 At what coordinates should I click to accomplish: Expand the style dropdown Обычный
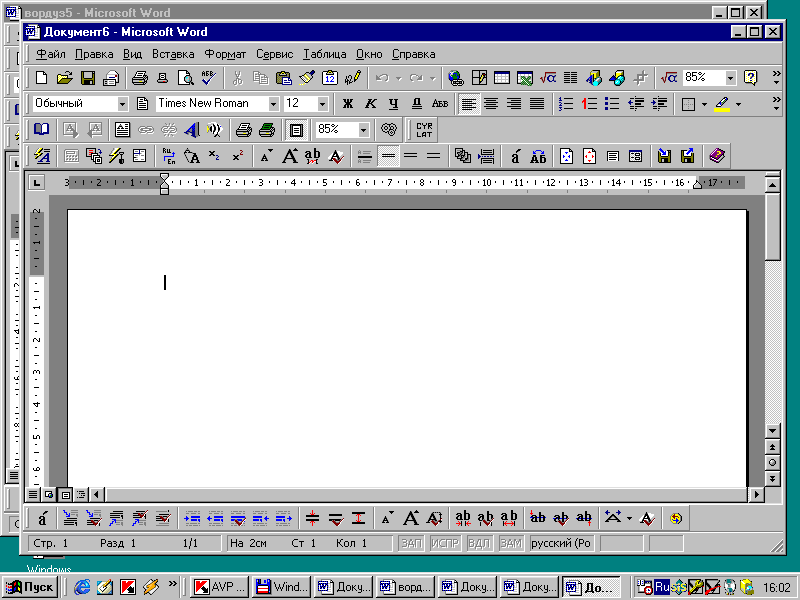(122, 104)
